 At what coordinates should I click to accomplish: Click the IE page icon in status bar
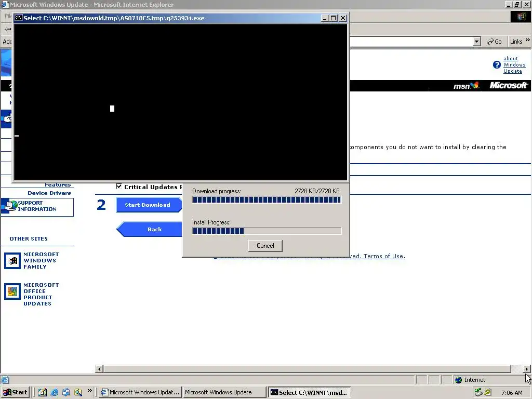coord(5,380)
